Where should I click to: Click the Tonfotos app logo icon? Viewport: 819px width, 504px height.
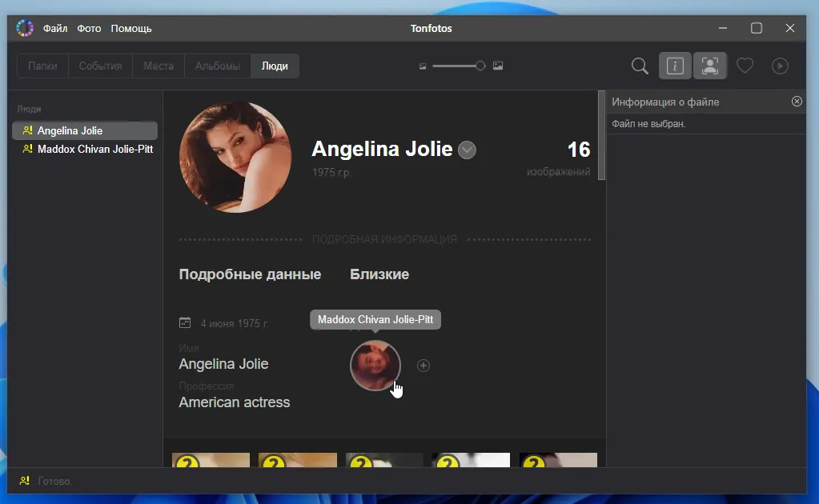coord(25,29)
